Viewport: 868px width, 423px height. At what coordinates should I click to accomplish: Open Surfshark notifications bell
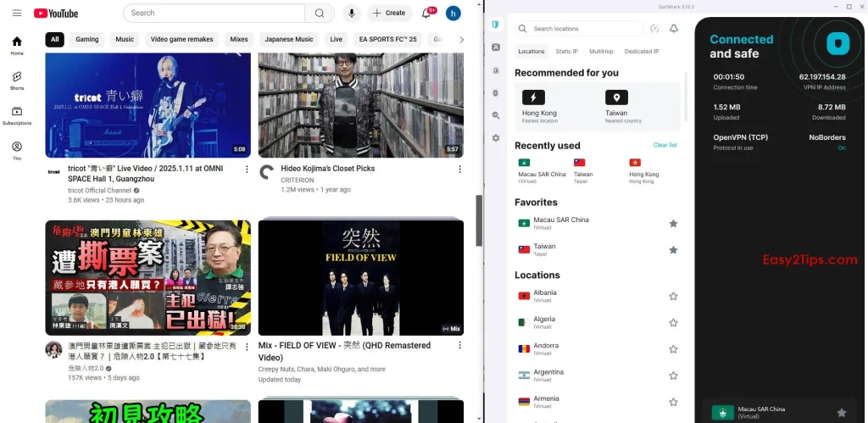tap(674, 28)
